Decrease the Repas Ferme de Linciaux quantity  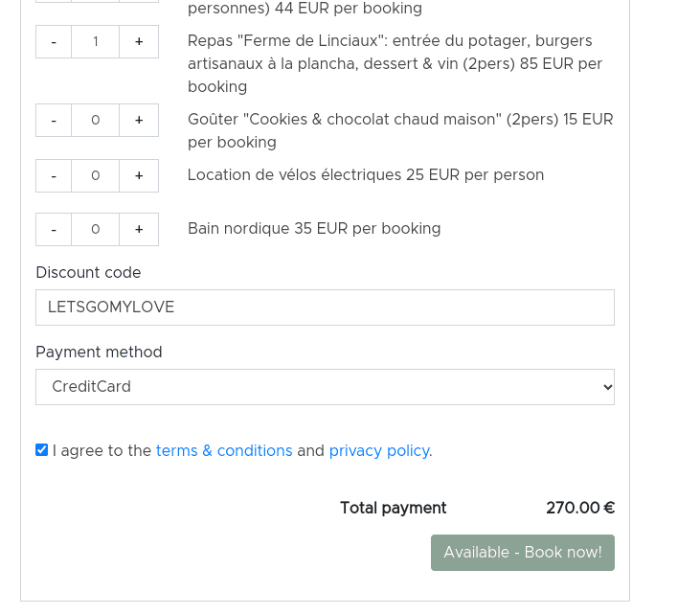54,41
